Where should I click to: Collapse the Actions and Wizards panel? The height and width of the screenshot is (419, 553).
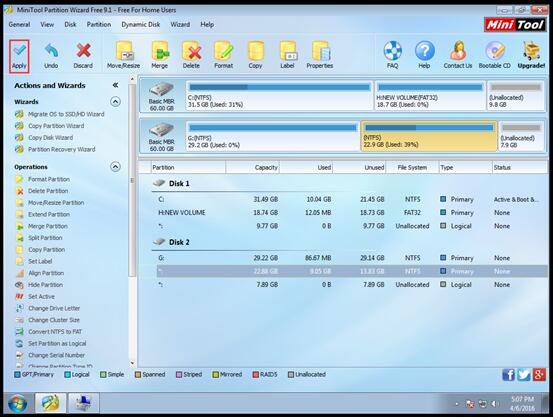pyautogui.click(x=115, y=85)
